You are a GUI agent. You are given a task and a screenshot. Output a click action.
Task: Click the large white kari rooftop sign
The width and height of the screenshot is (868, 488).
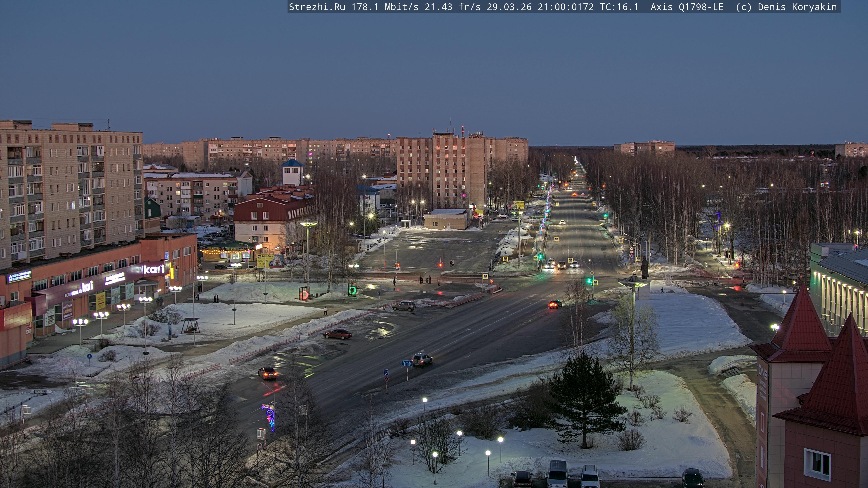click(154, 269)
